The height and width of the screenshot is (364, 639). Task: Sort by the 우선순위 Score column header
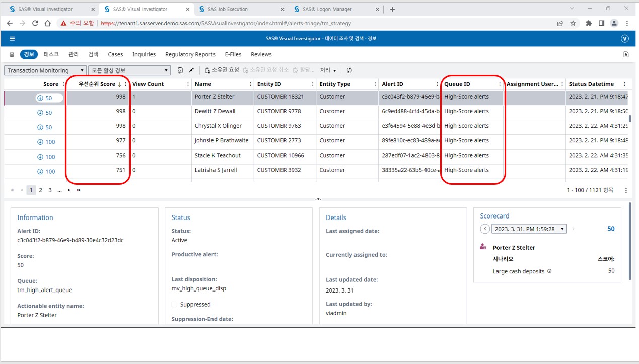tap(97, 84)
